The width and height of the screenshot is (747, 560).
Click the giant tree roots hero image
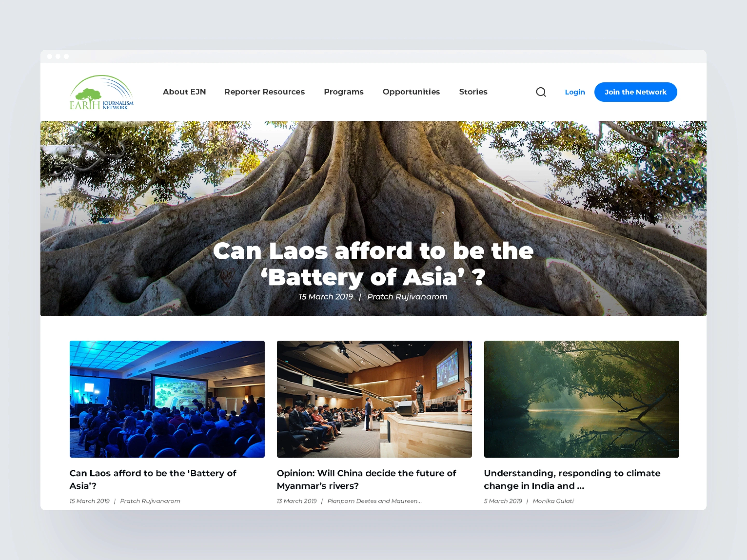[374, 176]
